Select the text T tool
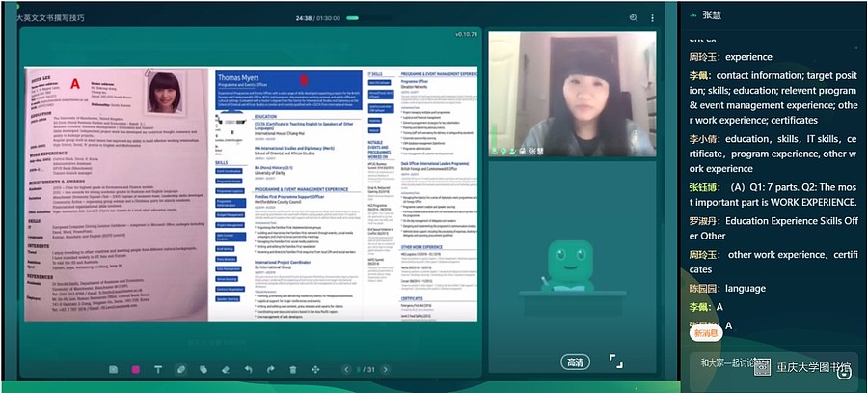The width and height of the screenshot is (868, 393). (x=158, y=369)
